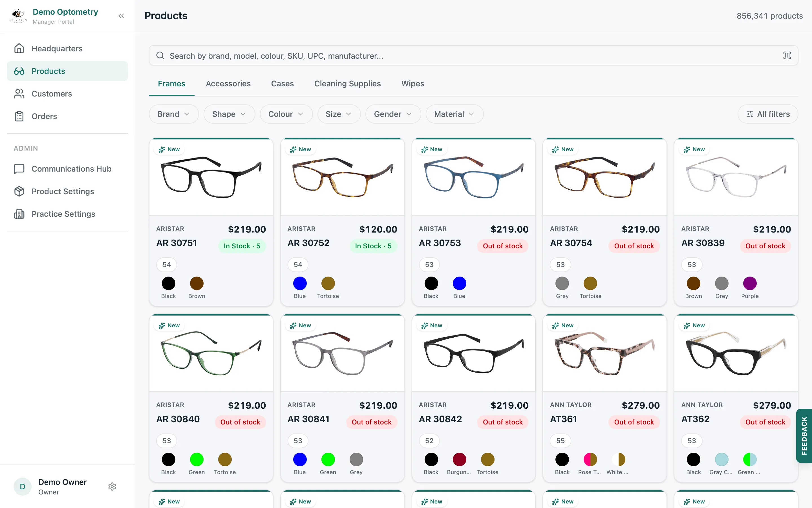
Task: Open Communications Hub in the sidebar
Action: (x=67, y=169)
